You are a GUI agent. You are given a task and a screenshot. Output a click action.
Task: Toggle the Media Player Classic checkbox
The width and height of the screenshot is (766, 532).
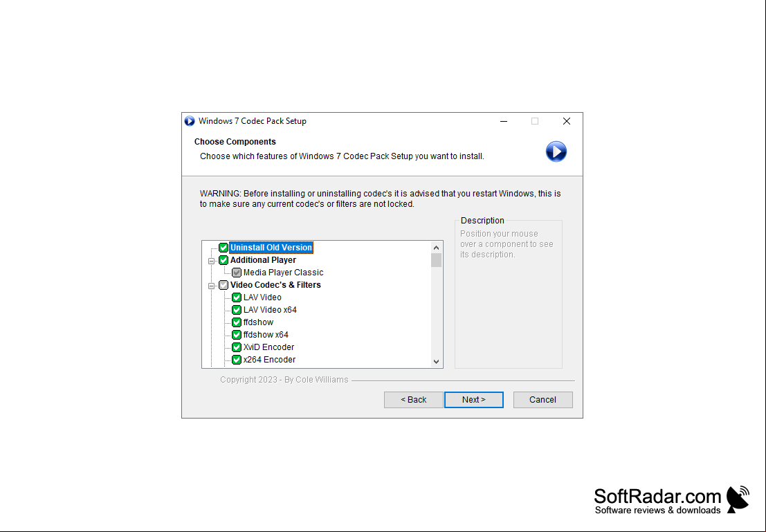[x=237, y=273]
